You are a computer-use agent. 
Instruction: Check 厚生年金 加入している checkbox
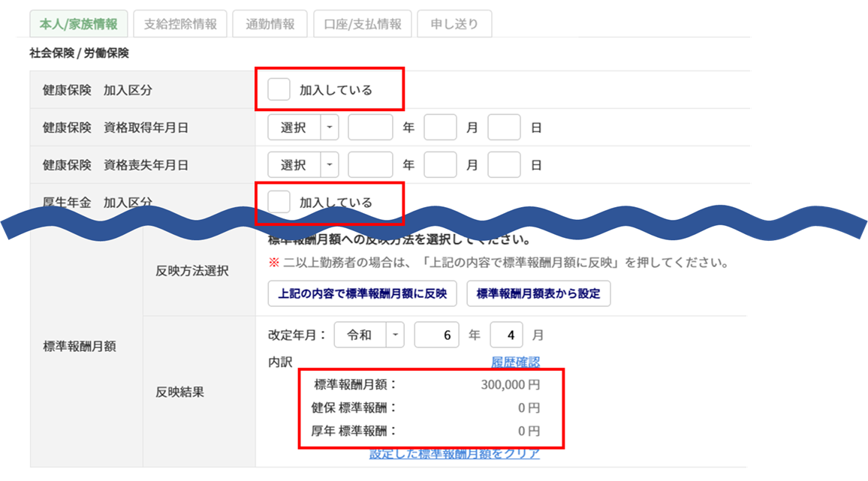coord(279,202)
